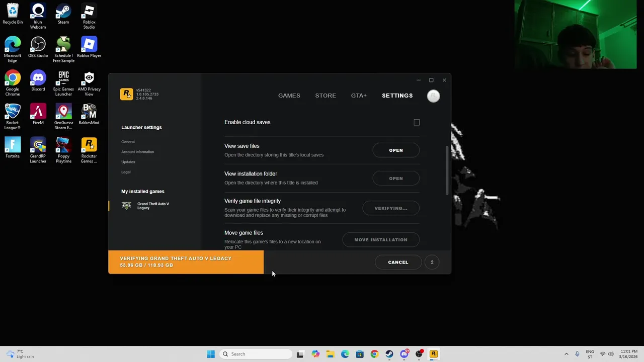This screenshot has width=644, height=362.
Task: Open General launcher settings
Action: tap(128, 142)
